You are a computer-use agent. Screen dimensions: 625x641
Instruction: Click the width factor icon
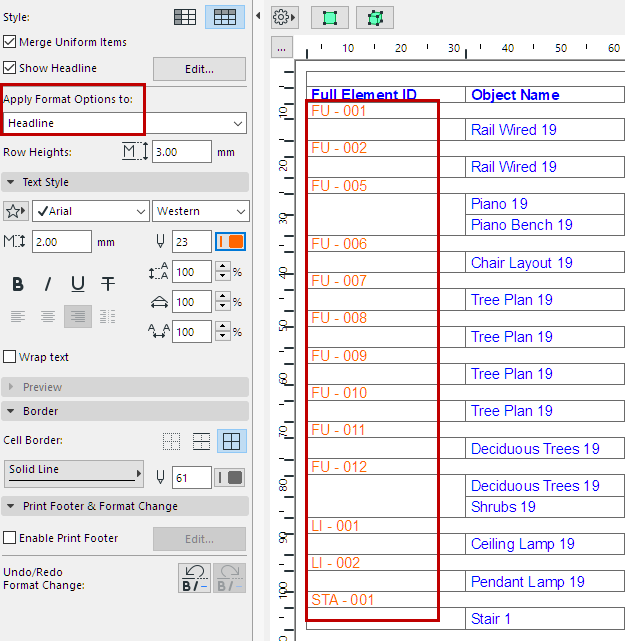point(159,302)
